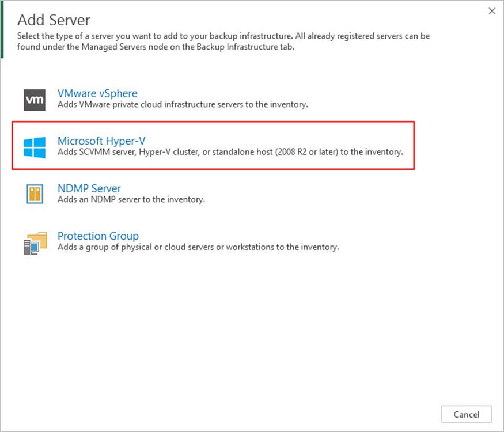Click the Protection Group folder icon
The image size is (504, 432).
pyautogui.click(x=35, y=242)
